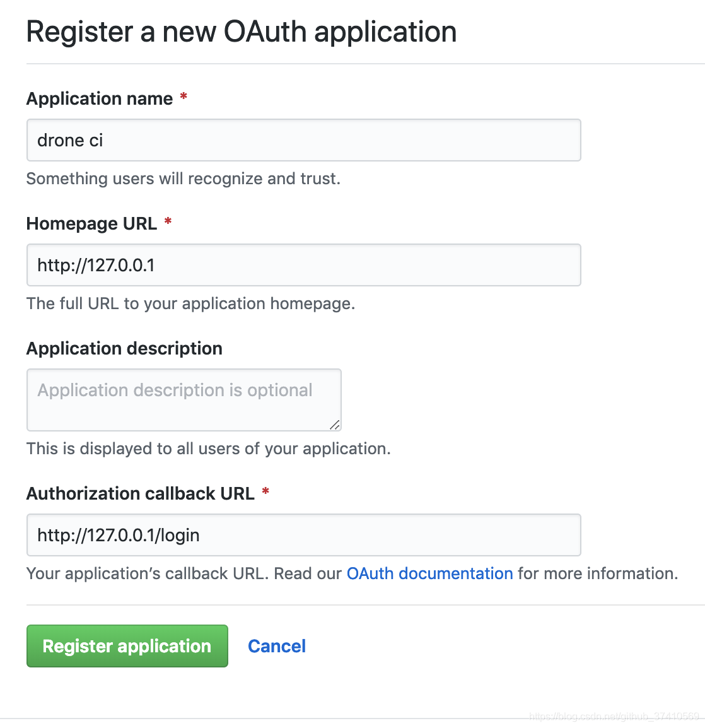Click the 'Application description' label
The width and height of the screenshot is (705, 728).
point(124,348)
